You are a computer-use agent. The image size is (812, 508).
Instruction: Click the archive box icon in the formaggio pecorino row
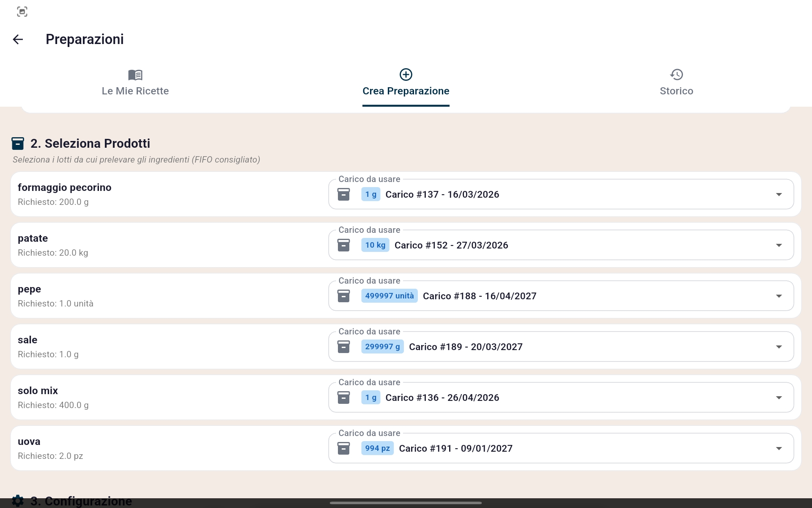coord(343,194)
